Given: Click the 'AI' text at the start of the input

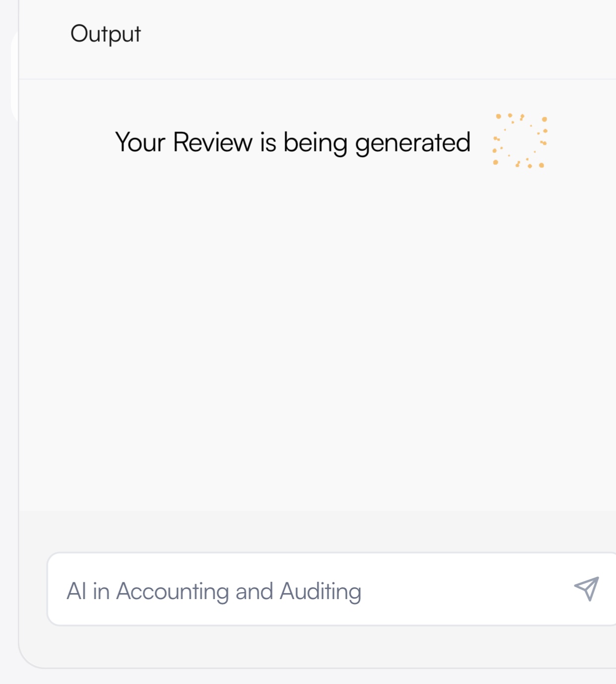Looking at the screenshot, I should (76, 591).
